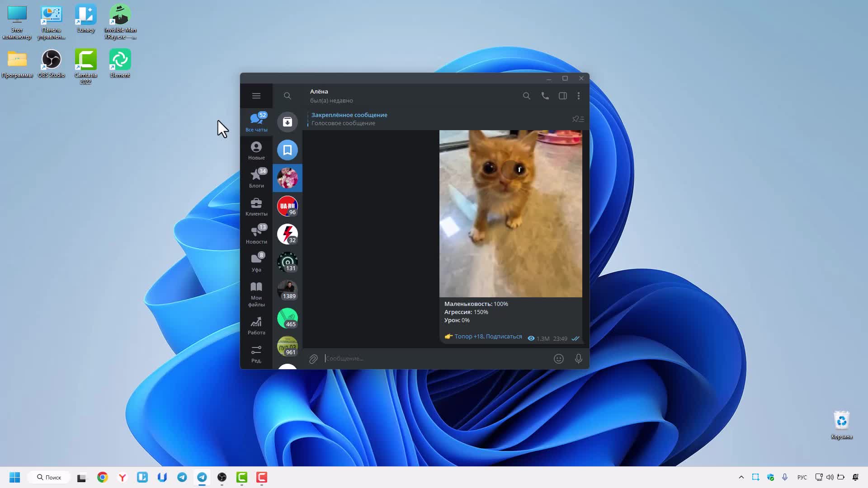Screen dimensions: 868x488
Task: Toggle the chat sidebar panel
Action: [562, 96]
